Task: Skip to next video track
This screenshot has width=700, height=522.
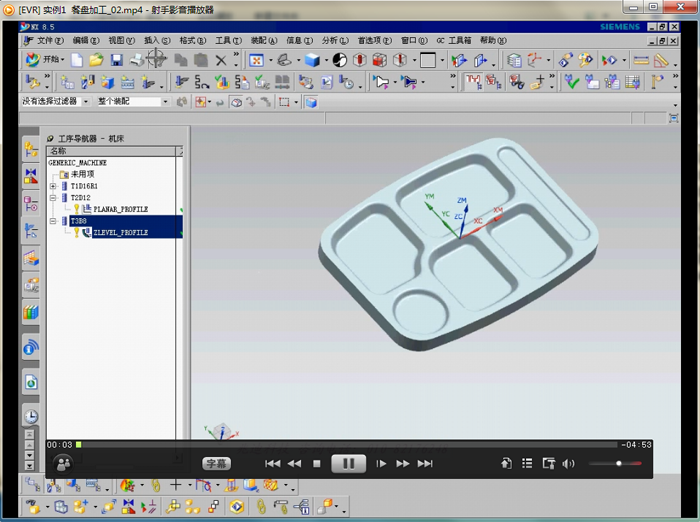Action: pos(425,463)
